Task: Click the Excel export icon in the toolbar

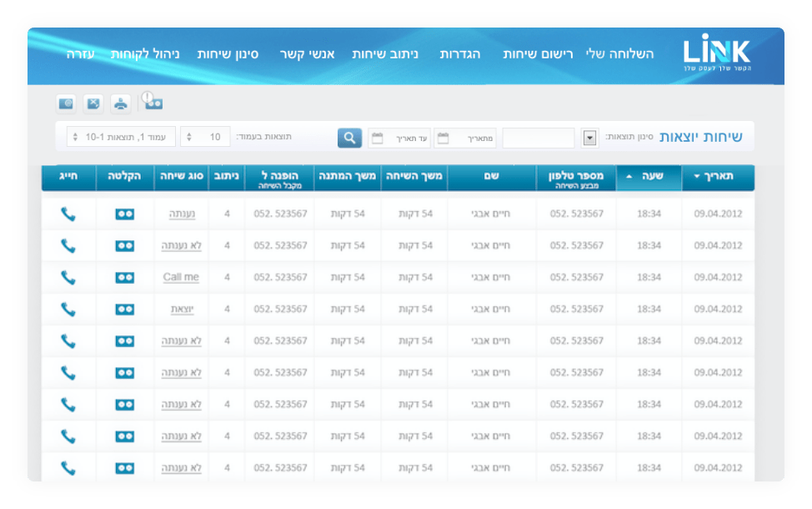Action: 93,103
